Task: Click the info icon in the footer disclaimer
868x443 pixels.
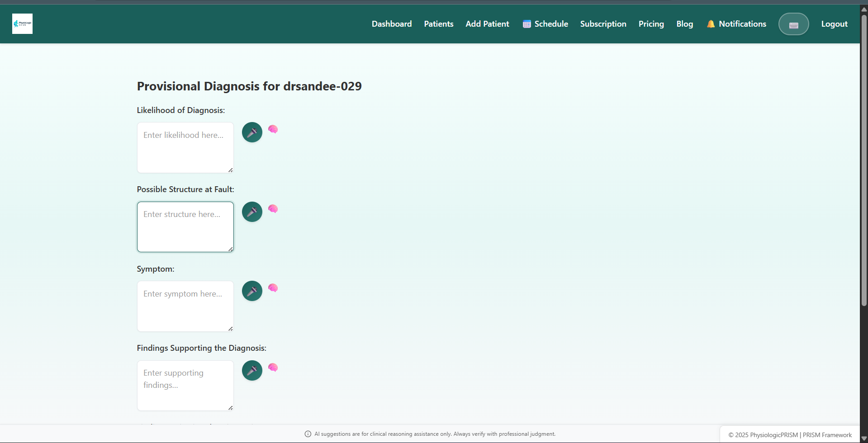Action: (x=308, y=434)
